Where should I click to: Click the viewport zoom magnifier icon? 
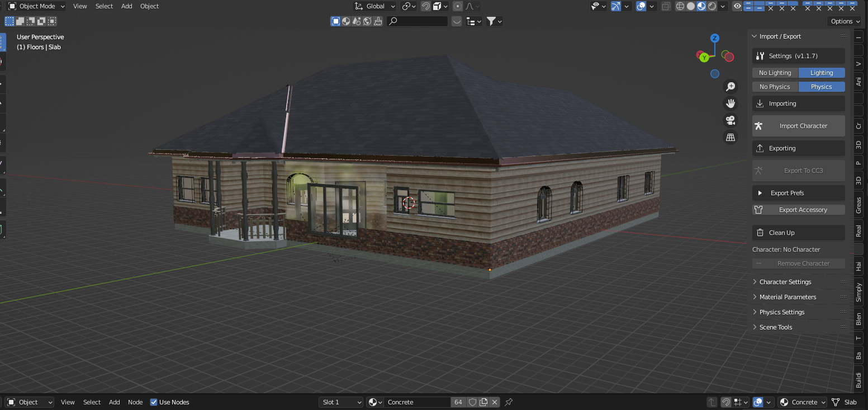pos(730,87)
